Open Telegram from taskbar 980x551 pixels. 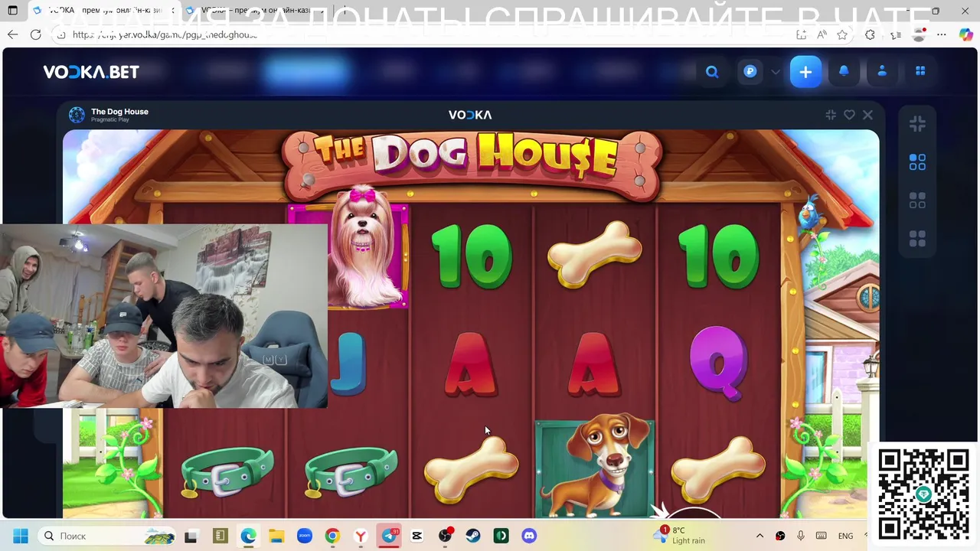(x=389, y=536)
